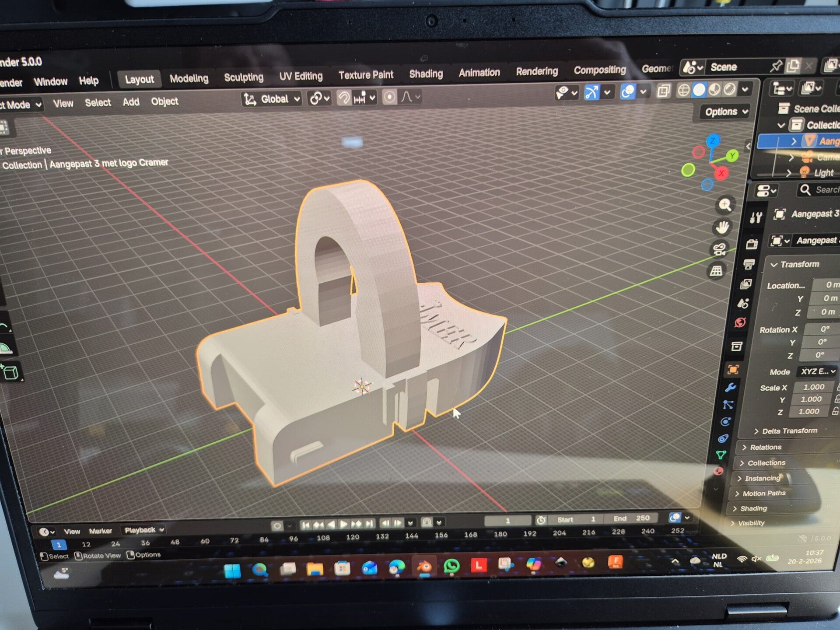Switch to the Sculpting workspace tab
The width and height of the screenshot is (840, 630).
[x=244, y=77]
